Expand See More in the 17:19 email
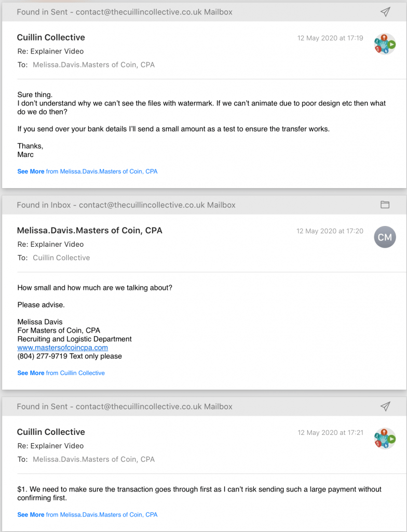 pos(31,171)
